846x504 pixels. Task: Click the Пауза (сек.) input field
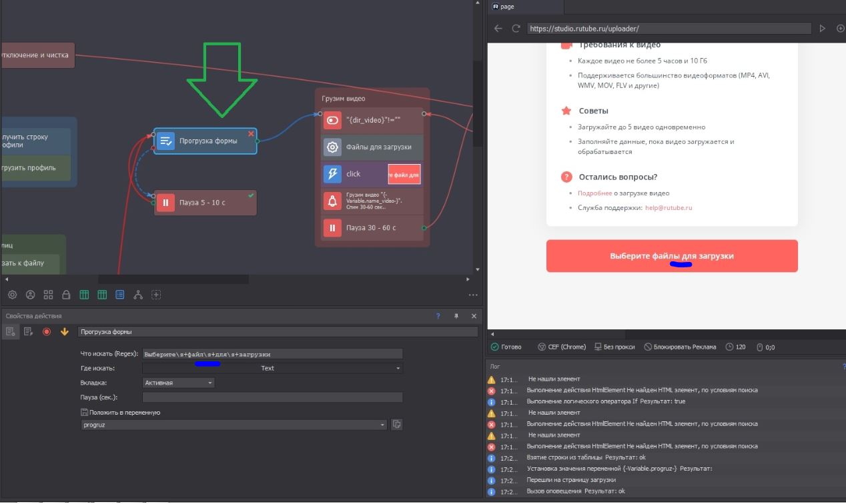(x=273, y=397)
